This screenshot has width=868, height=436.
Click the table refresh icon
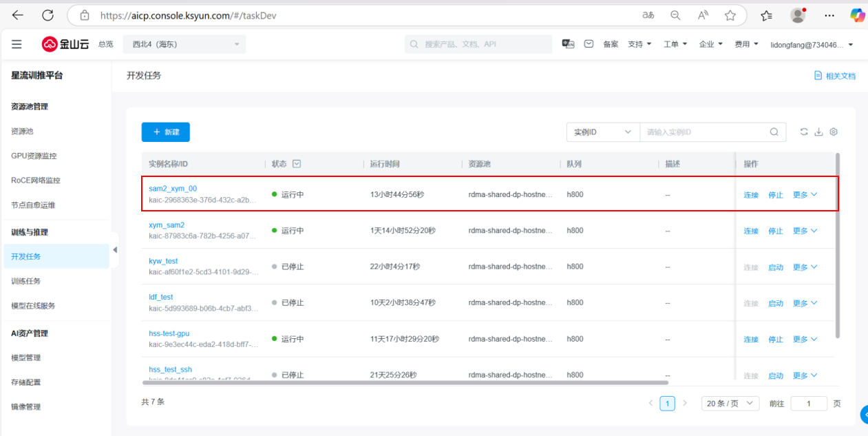tap(803, 132)
